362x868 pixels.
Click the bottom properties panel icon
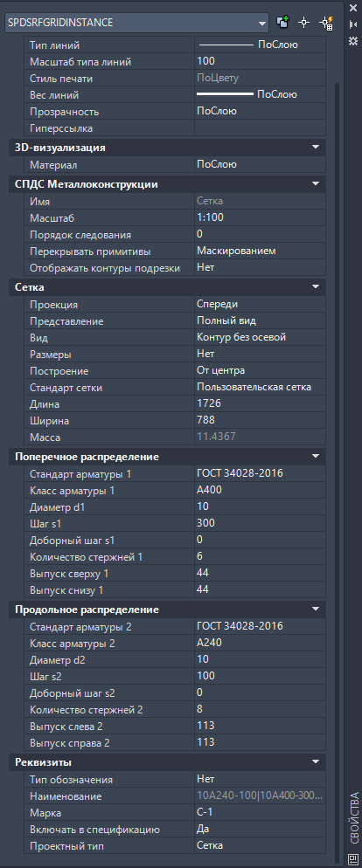(353, 858)
